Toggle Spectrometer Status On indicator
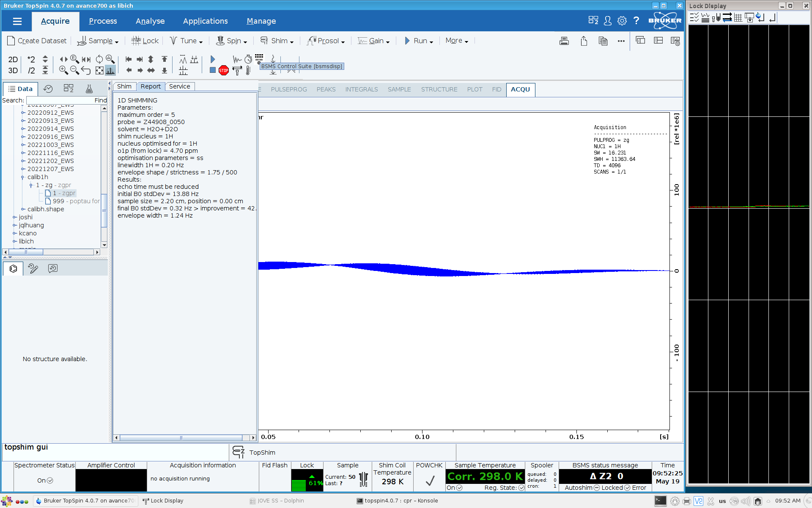 pyautogui.click(x=50, y=480)
